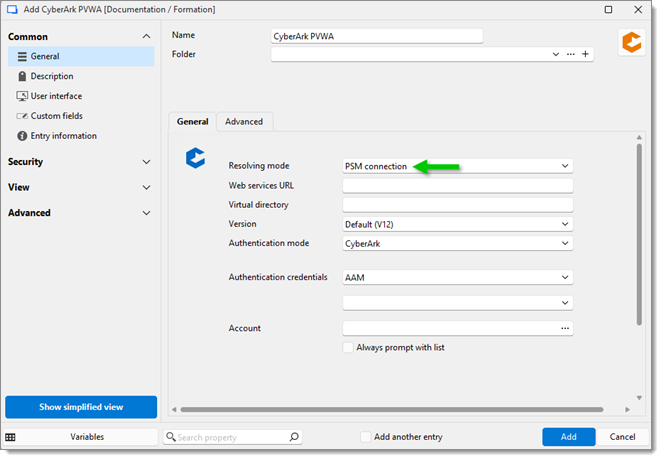The width and height of the screenshot is (662, 460).
Task: Click the Name input field
Action: pos(377,36)
